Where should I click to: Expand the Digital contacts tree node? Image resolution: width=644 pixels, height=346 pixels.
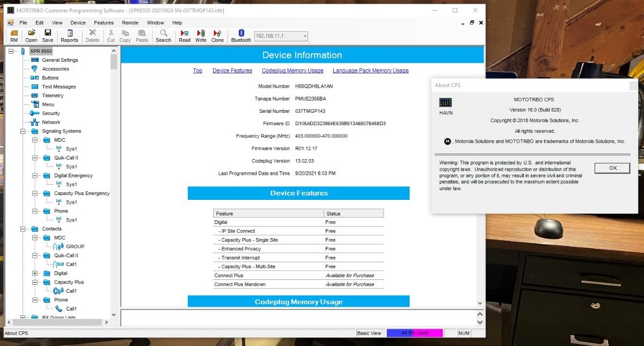click(x=35, y=273)
